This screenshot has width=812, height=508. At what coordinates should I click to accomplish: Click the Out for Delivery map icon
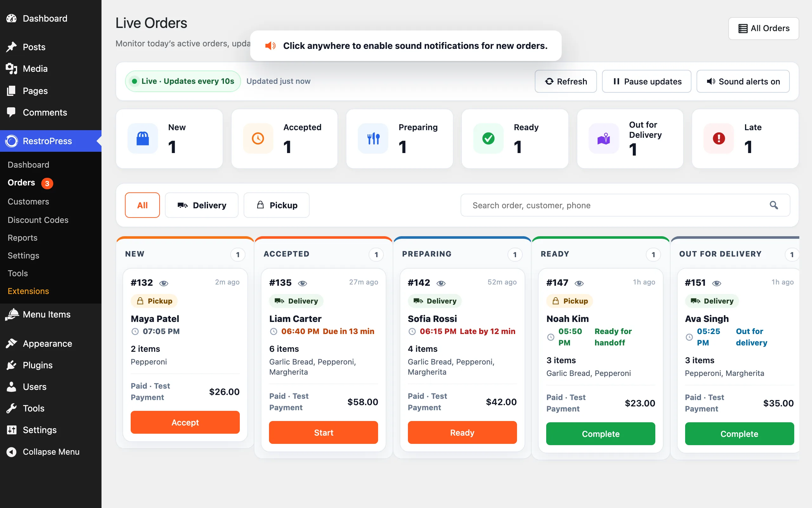(604, 138)
